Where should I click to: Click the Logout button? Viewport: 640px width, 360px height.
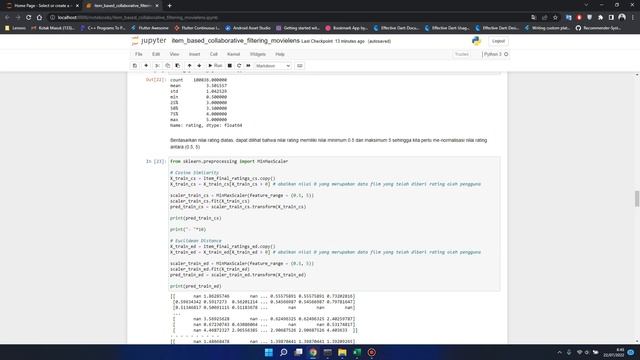498,41
